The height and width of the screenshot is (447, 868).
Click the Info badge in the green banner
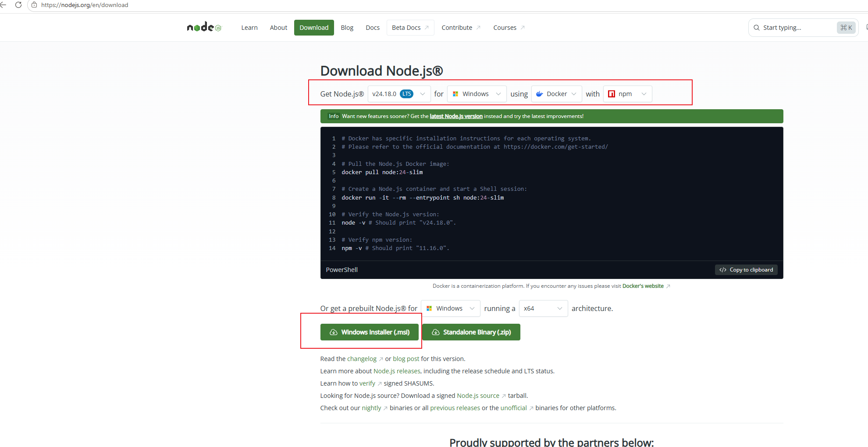click(x=334, y=116)
